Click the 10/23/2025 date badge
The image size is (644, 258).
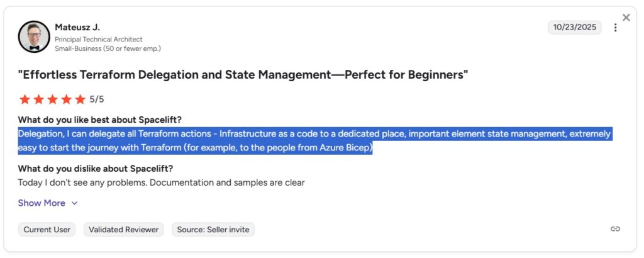[574, 28]
